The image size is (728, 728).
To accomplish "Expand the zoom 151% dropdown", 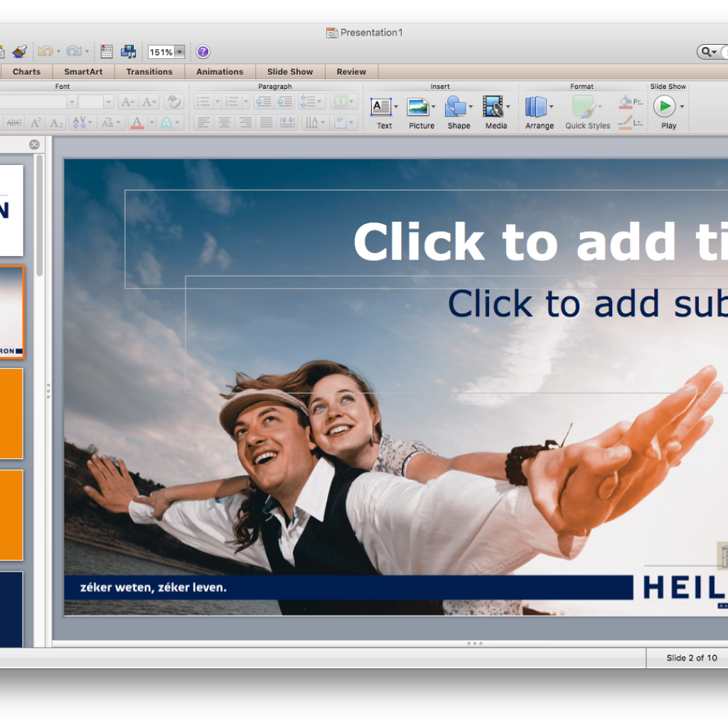I will coord(180,52).
